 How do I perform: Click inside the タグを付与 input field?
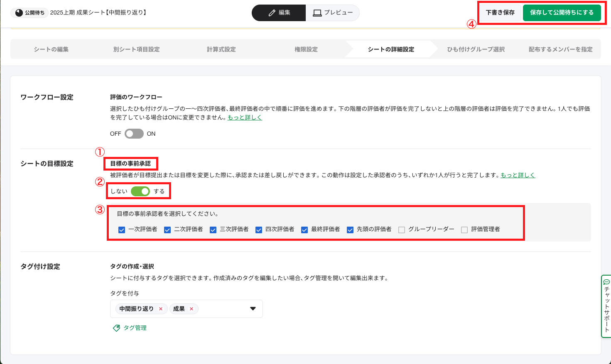tap(220, 309)
